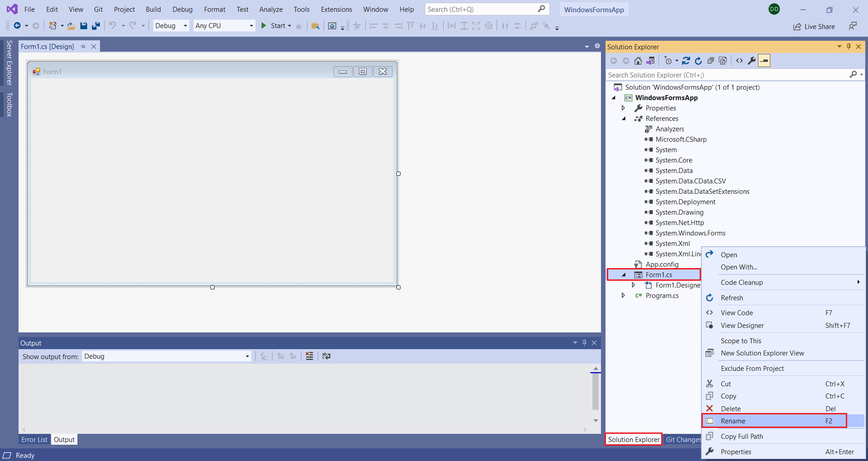868x461 pixels.
Task: Click the Collapse All icon in Solution Explorer
Action: [x=711, y=61]
